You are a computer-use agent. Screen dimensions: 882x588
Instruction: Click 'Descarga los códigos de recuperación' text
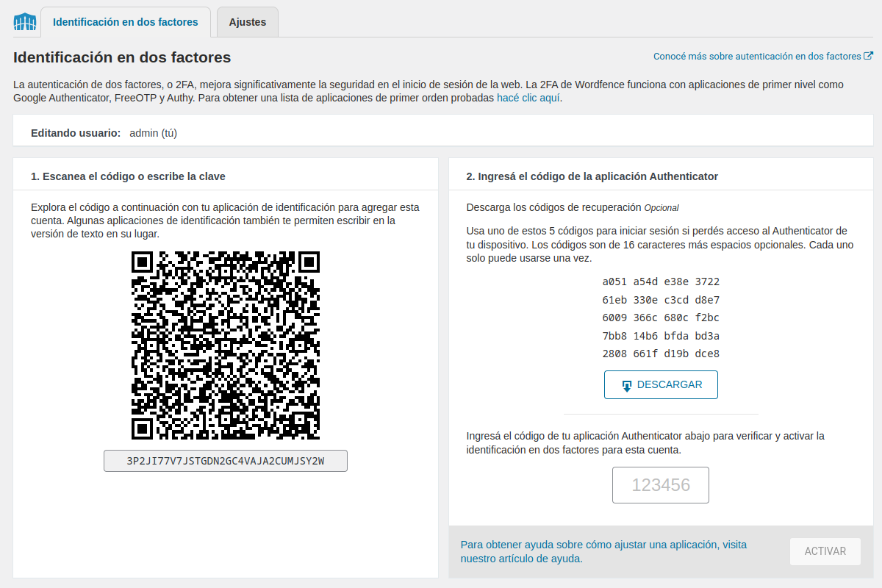[554, 207]
